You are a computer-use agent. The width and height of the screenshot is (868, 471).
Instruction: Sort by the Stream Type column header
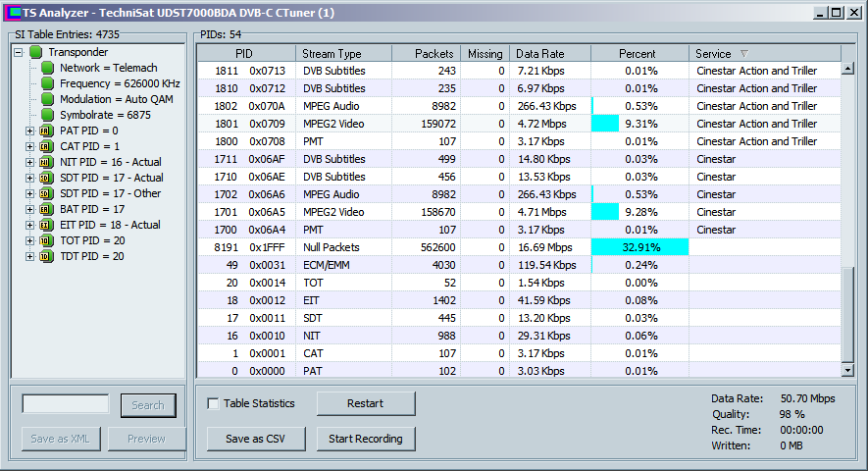point(344,54)
